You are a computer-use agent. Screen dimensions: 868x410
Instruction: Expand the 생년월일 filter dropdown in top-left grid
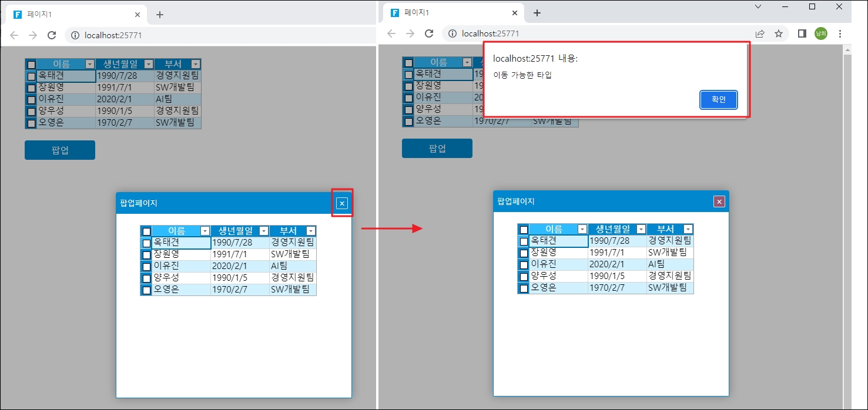point(149,64)
